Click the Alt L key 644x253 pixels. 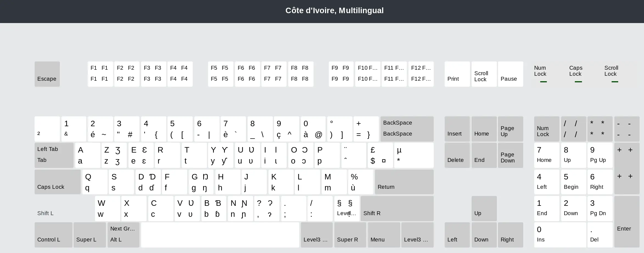point(124,235)
